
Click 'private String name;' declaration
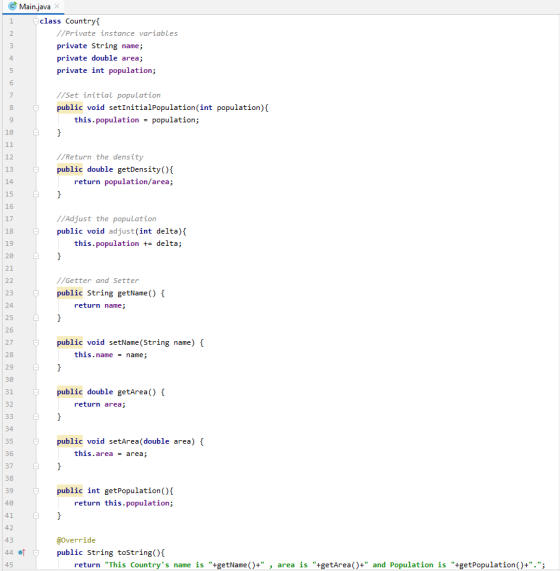(100, 46)
